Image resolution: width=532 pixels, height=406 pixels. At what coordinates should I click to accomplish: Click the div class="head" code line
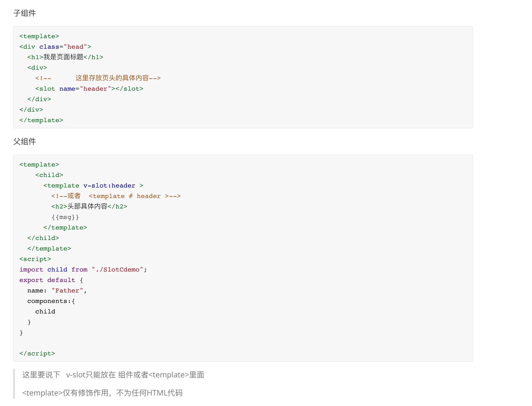click(x=55, y=47)
